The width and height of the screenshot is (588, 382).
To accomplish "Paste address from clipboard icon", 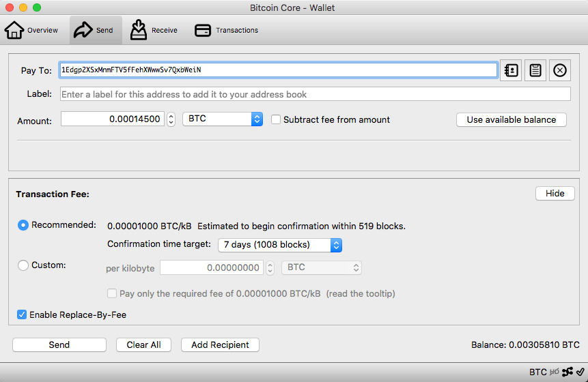I will (535, 70).
